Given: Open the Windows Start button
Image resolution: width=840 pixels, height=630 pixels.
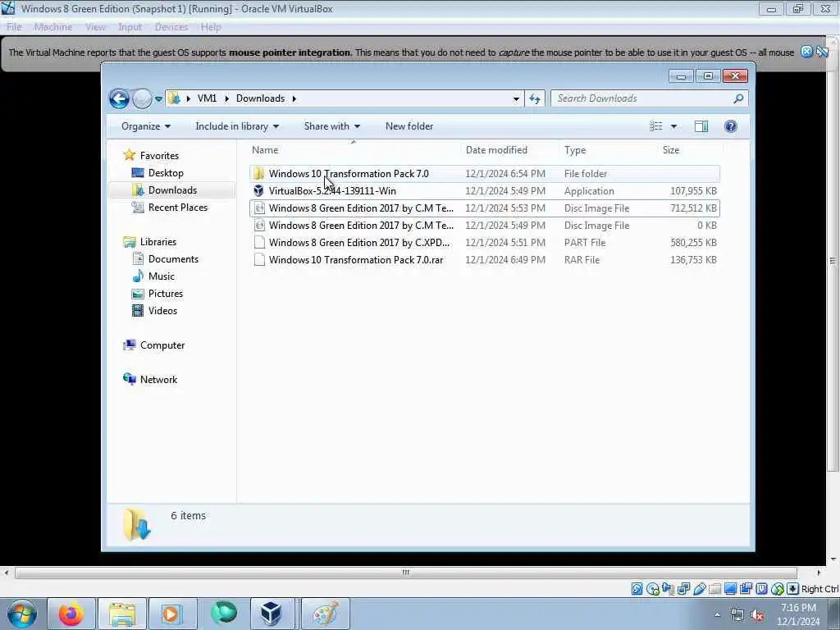Looking at the screenshot, I should click(22, 614).
